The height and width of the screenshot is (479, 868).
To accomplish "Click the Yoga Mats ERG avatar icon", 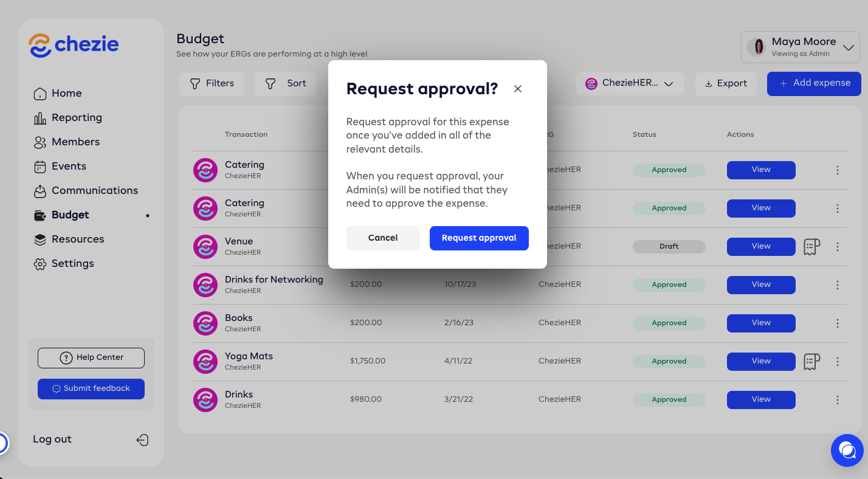I will [x=205, y=362].
